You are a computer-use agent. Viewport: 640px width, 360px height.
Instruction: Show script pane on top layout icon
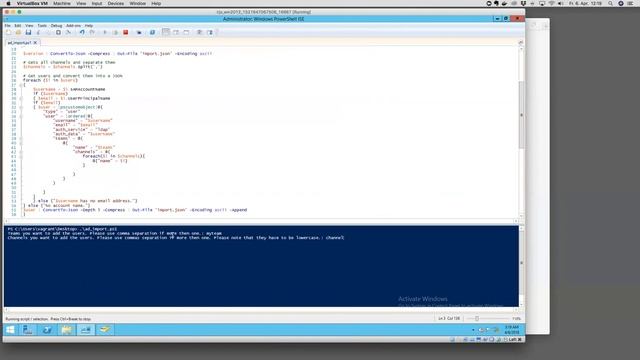pyautogui.click(x=166, y=32)
